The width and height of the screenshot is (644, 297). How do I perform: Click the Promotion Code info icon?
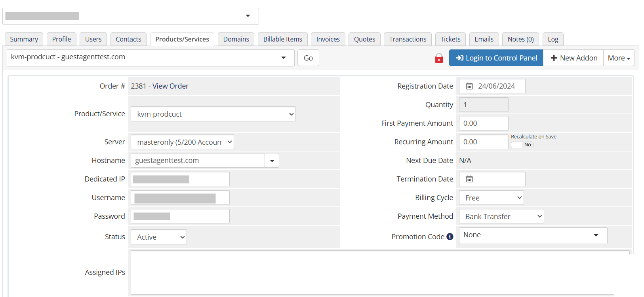pyautogui.click(x=450, y=236)
